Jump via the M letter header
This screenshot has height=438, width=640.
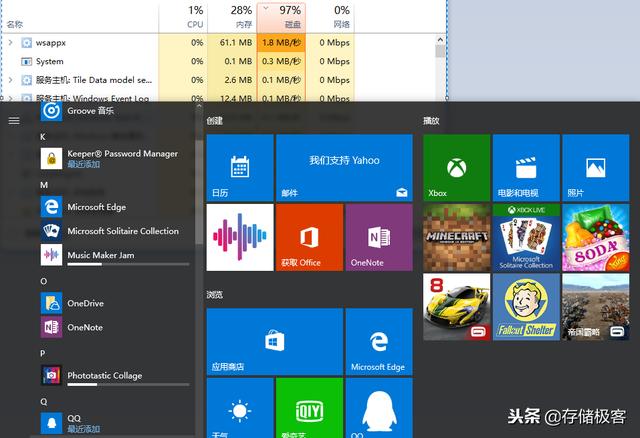click(x=44, y=185)
